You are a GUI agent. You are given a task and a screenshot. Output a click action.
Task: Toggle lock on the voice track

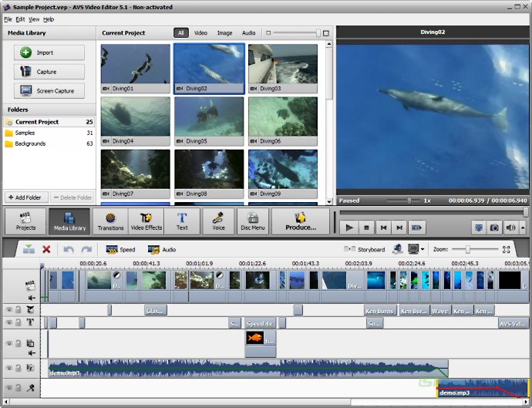pyautogui.click(x=19, y=388)
